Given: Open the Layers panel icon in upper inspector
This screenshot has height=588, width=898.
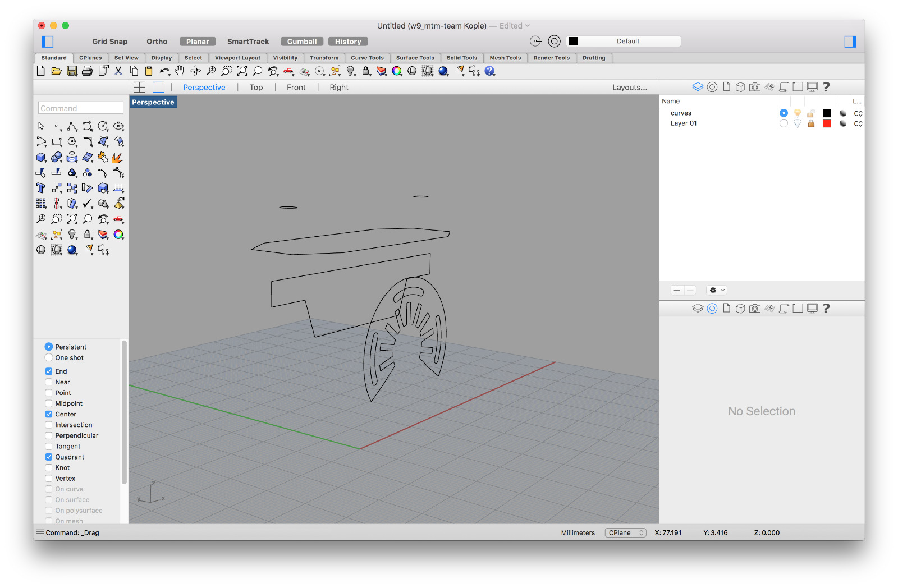Looking at the screenshot, I should pos(698,87).
